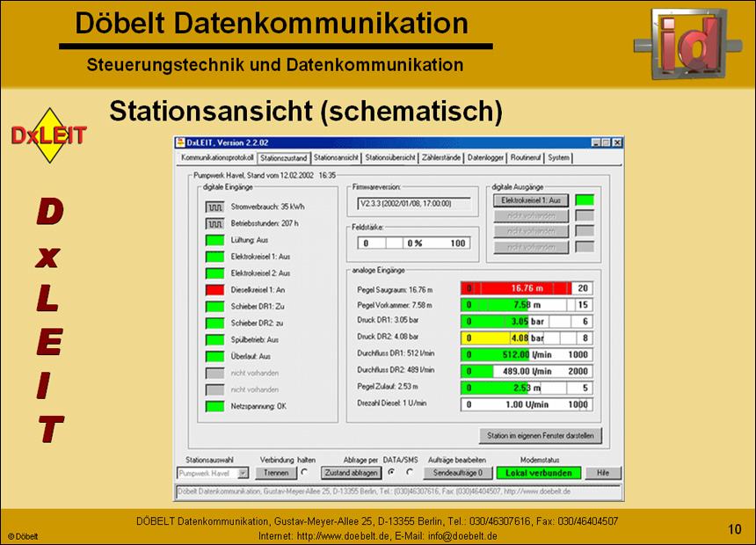The image size is (756, 545).
Task: Click the Hilfe button
Action: [x=603, y=473]
